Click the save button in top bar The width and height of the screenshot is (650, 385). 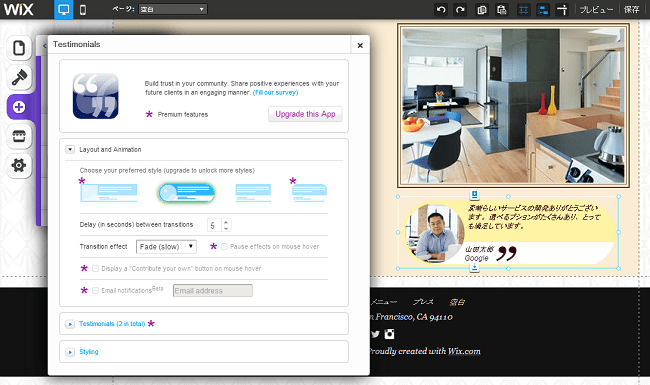click(632, 10)
